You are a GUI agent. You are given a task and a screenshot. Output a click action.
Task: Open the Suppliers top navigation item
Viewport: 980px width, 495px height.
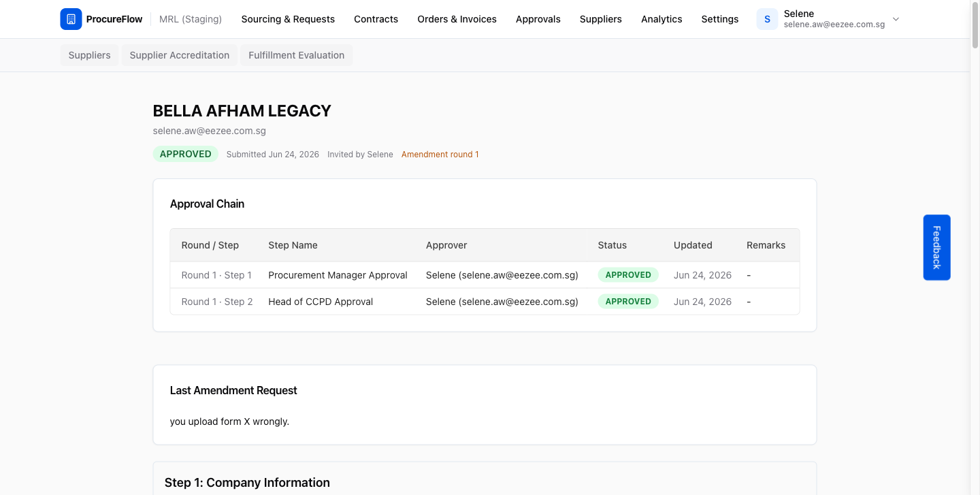601,19
